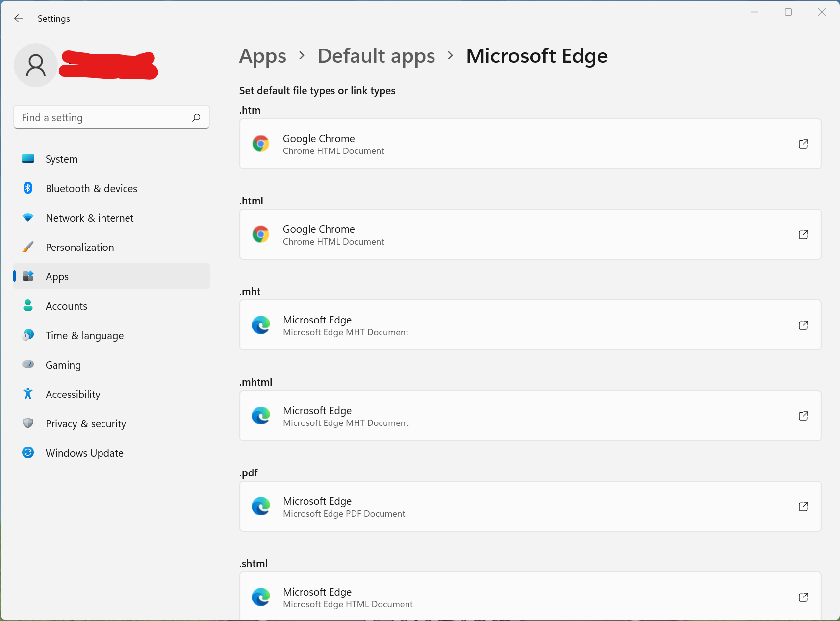Click the Time & language globe icon
This screenshot has height=621, width=840.
point(28,335)
